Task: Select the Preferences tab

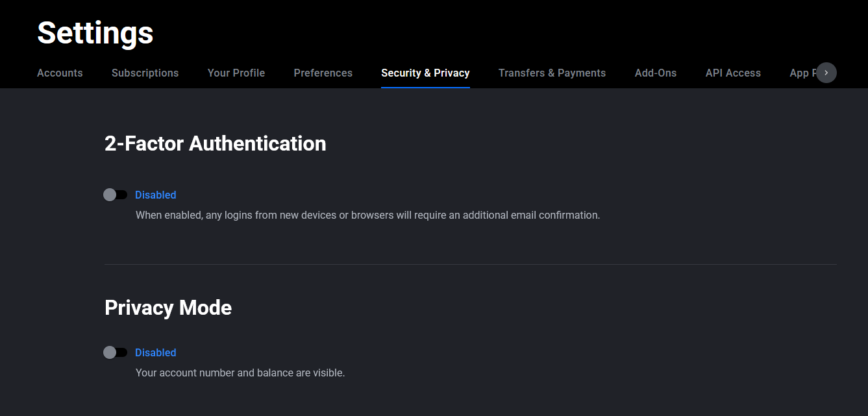Action: (323, 73)
